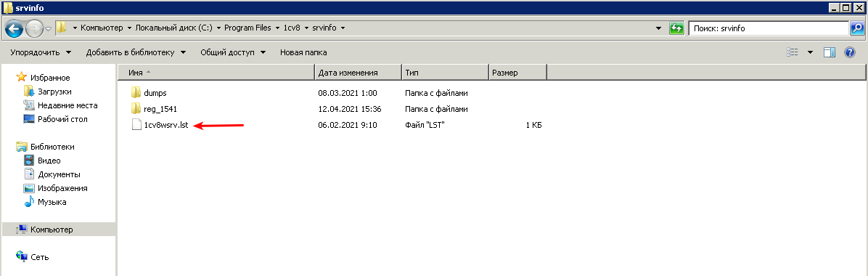Open Библиотеки in the navigation pane
868x276 pixels.
pos(52,147)
